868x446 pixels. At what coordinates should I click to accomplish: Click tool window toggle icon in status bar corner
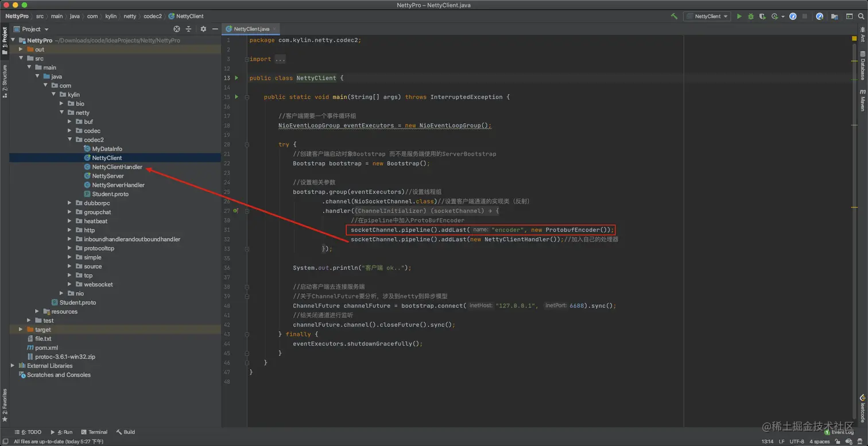pos(5,441)
